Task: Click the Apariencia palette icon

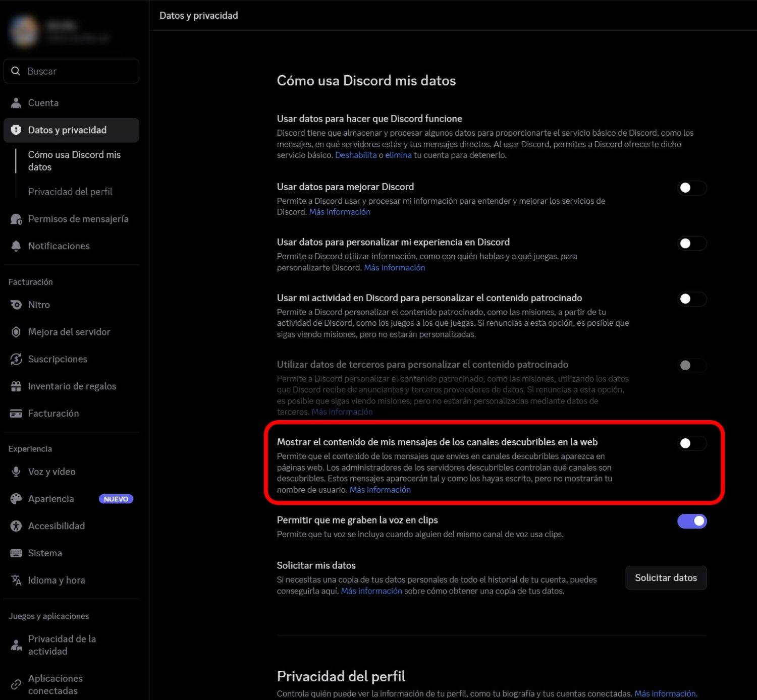Action: pos(16,499)
